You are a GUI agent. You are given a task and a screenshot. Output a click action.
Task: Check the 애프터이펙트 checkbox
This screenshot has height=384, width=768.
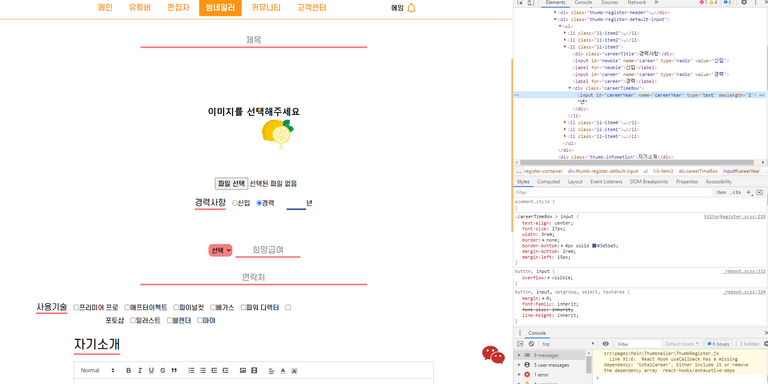pos(127,308)
